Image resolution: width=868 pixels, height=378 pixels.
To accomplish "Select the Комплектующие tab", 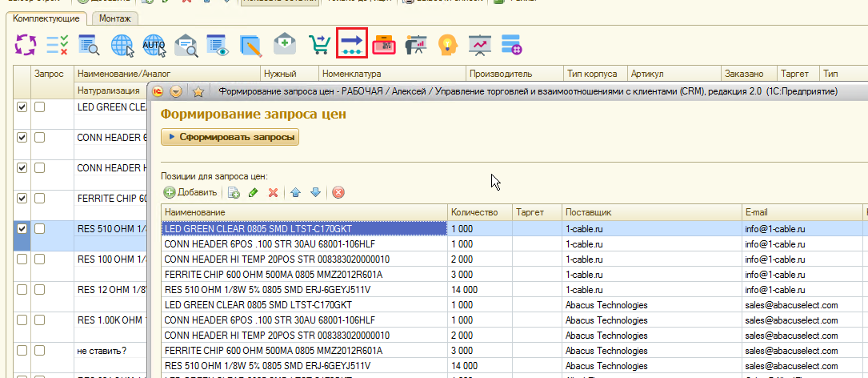I will click(48, 18).
